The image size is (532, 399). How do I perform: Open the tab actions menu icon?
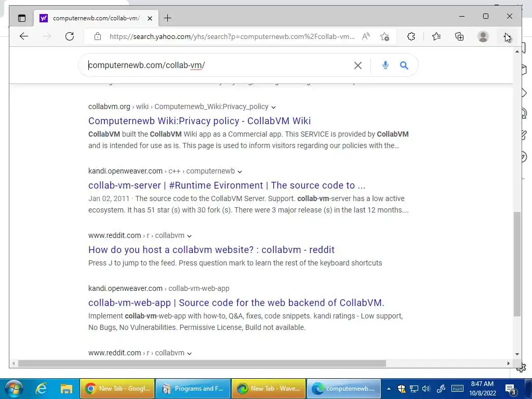[x=22, y=18]
